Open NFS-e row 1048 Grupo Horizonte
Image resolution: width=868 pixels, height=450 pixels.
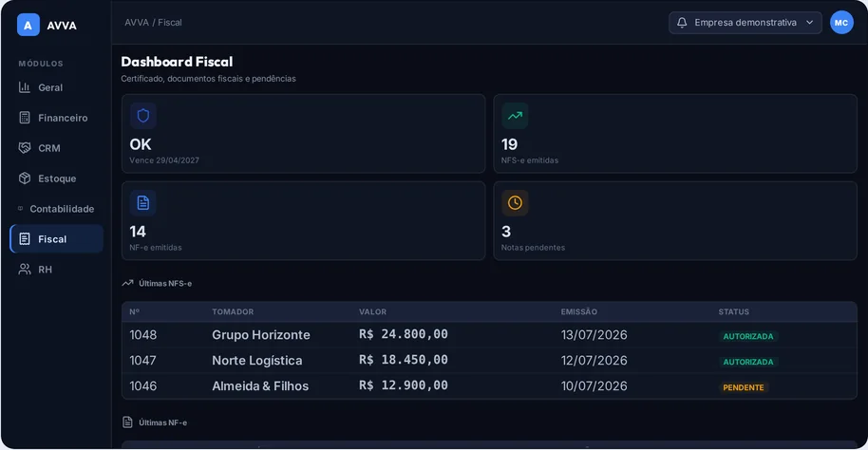pyautogui.click(x=489, y=335)
